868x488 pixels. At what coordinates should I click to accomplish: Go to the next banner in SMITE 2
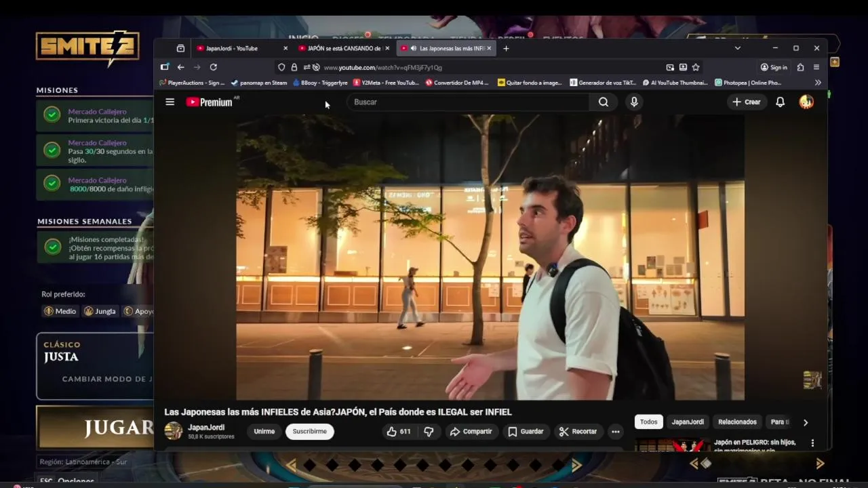(x=577, y=465)
